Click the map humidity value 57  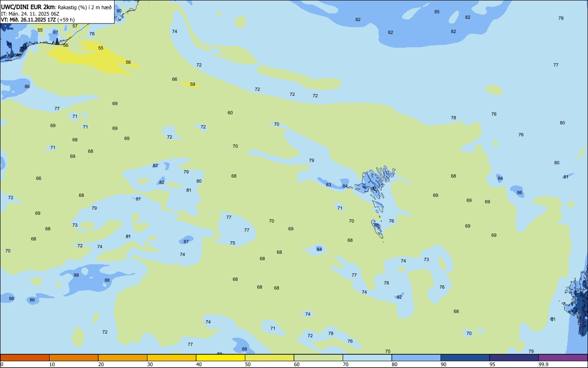(x=75, y=26)
